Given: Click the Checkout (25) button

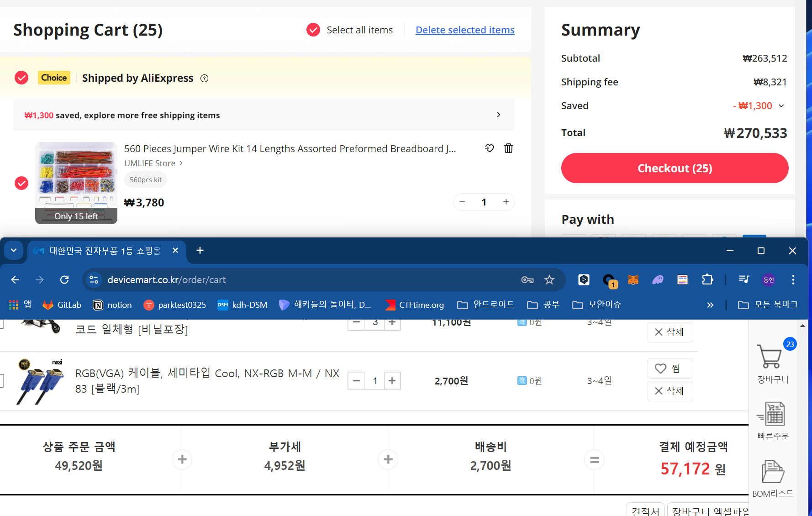Looking at the screenshot, I should tap(674, 168).
